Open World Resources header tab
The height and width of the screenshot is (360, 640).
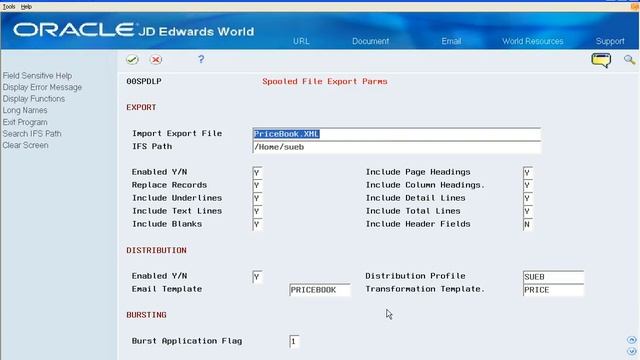tap(533, 41)
